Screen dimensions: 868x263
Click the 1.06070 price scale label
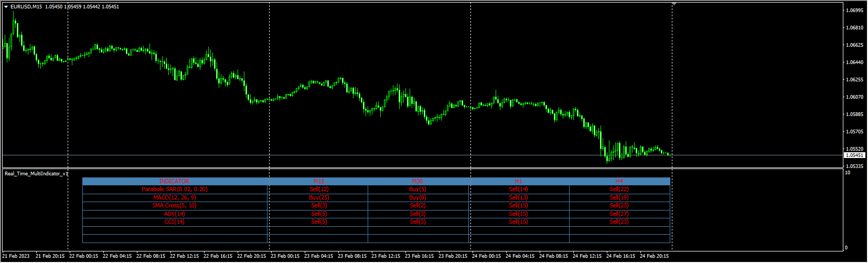point(855,97)
